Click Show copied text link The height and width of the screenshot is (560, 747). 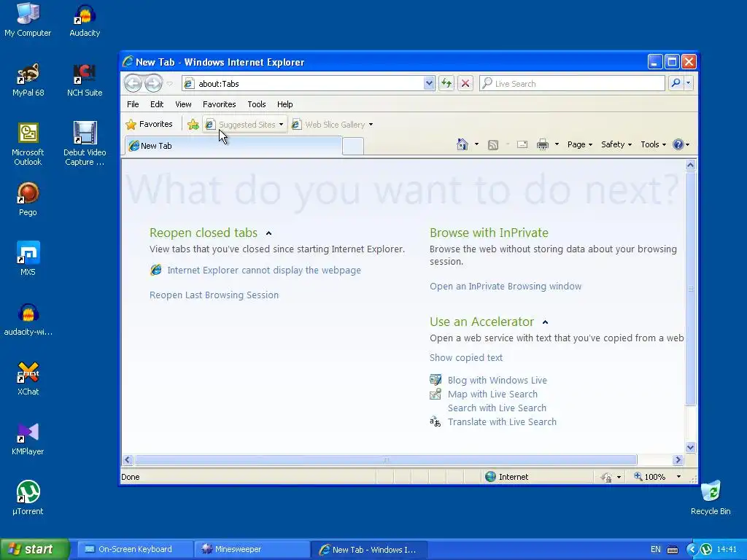(466, 357)
